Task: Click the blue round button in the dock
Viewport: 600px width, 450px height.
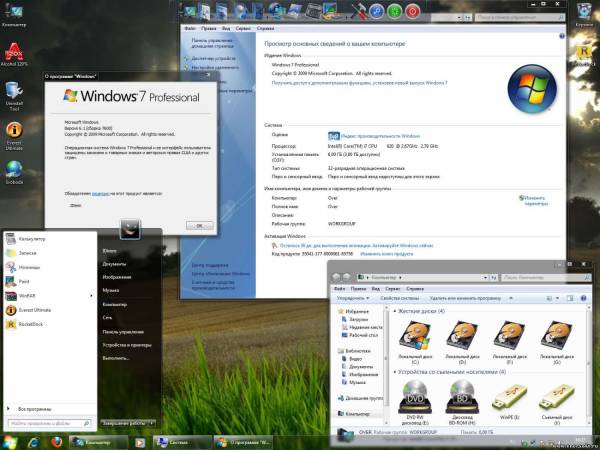Action: 377,11
